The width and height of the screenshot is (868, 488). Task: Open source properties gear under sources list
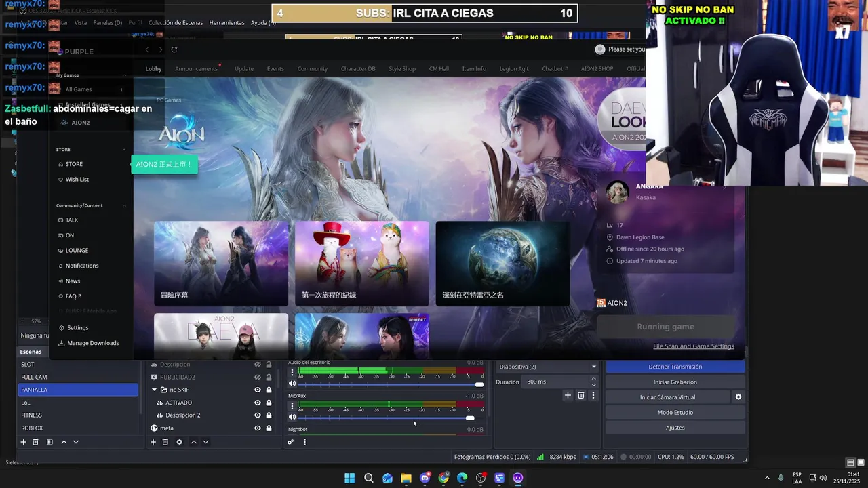[179, 442]
